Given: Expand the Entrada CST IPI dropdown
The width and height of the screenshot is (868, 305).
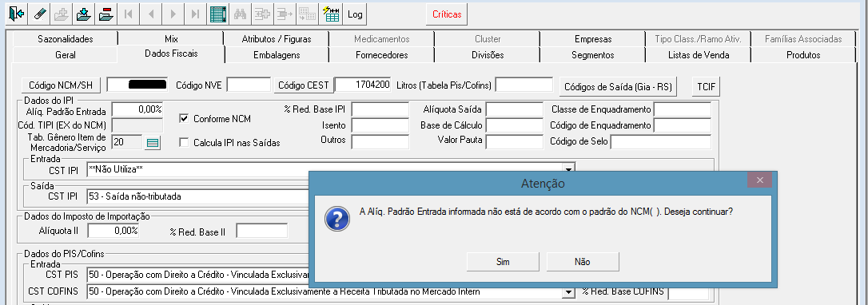Looking at the screenshot, I should click(568, 169).
